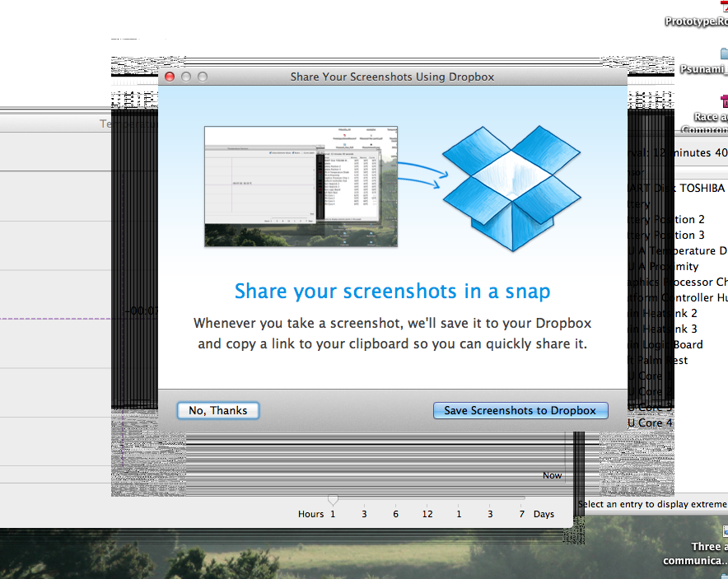Select the 'nk 2' heatsink sensor row
The height and width of the screenshot is (579, 728).
pyautogui.click(x=678, y=314)
